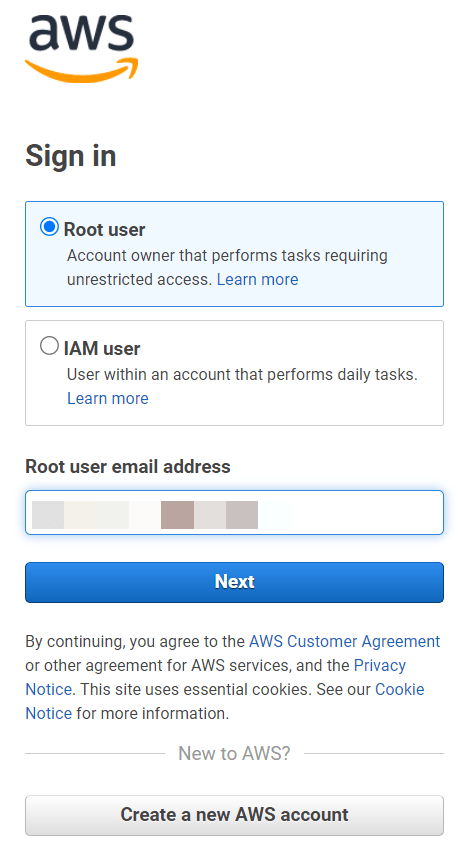This screenshot has width=466, height=856.
Task: Open the AWS Customer Agreement link
Action: click(344, 641)
